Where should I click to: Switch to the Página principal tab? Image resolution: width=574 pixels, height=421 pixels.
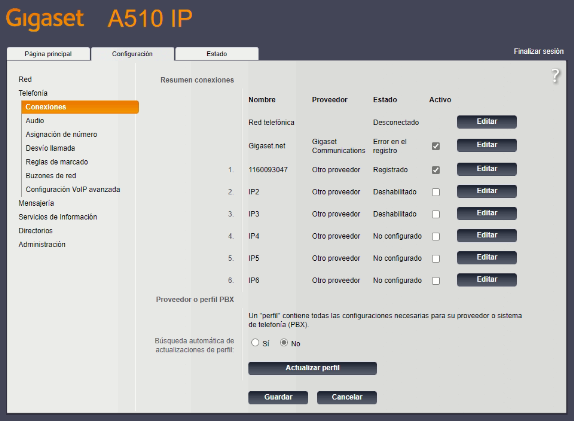[x=48, y=54]
